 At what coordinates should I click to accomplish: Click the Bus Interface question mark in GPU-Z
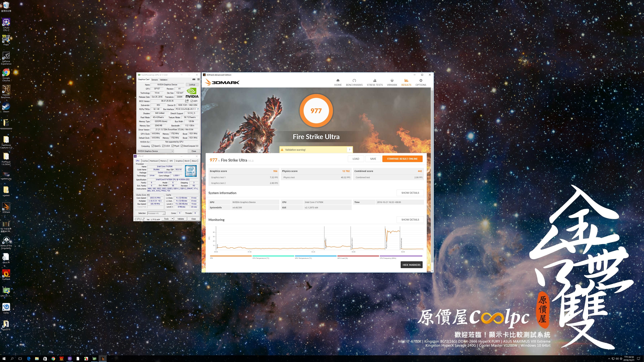[x=198, y=109]
